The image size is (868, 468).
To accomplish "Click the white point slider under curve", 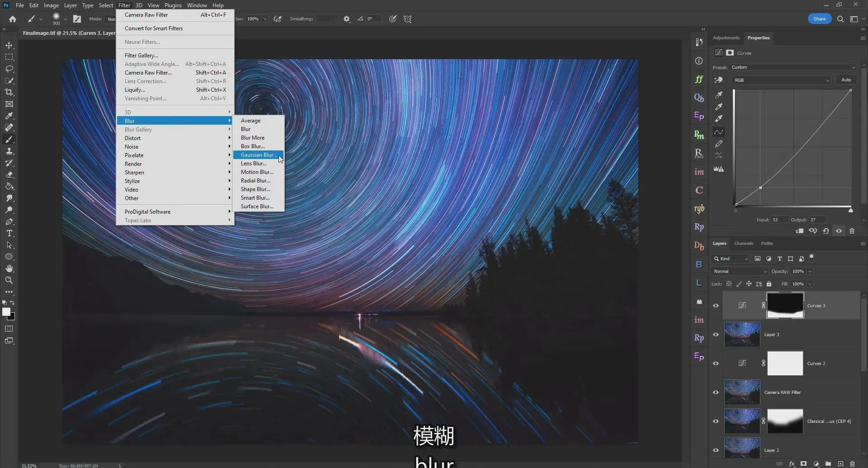I will coord(850,211).
